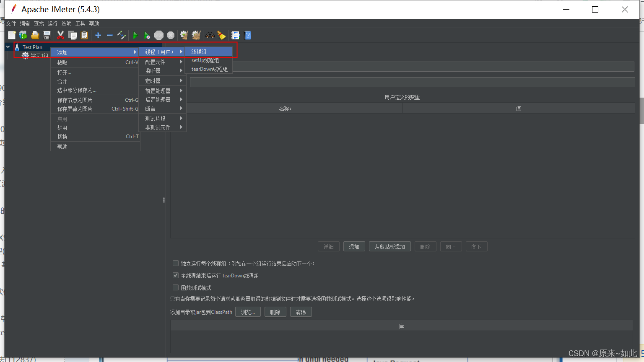
Task: Choose 选中部分保存为... in context menu
Action: click(x=96, y=90)
